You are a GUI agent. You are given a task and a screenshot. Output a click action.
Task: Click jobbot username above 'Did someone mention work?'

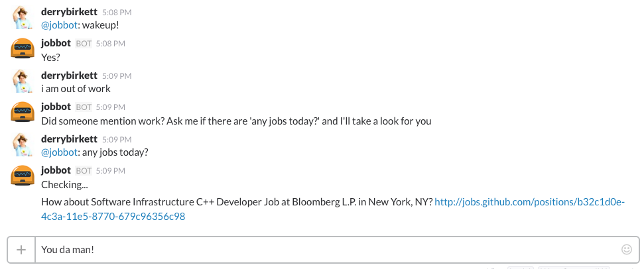(56, 107)
